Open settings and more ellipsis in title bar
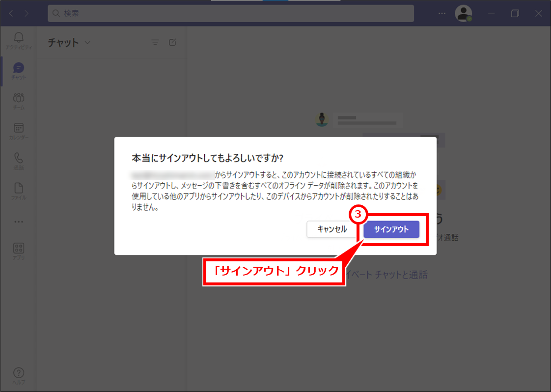Viewport: 551px width, 392px height. 441,13
